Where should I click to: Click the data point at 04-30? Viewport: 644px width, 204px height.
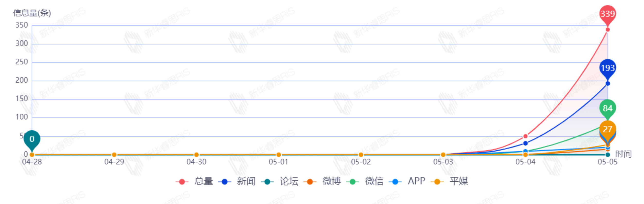pyautogui.click(x=196, y=155)
